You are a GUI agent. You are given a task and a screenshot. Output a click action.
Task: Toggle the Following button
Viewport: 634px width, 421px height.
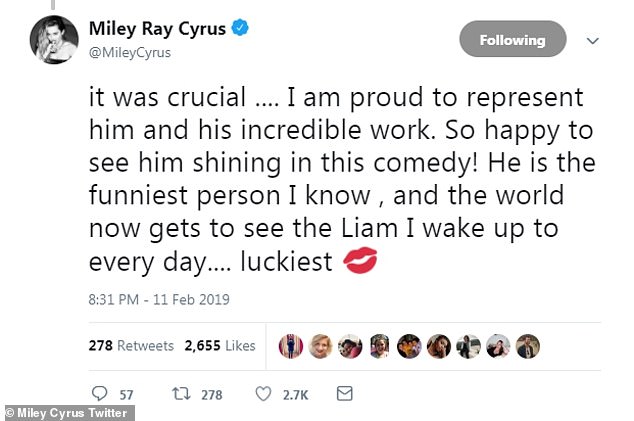tap(512, 40)
